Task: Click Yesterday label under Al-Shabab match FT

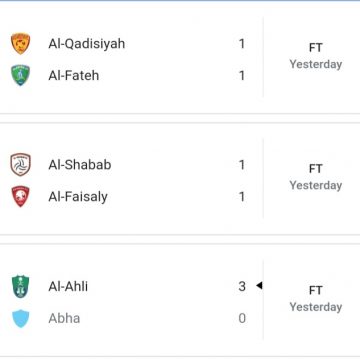Action: (x=316, y=185)
